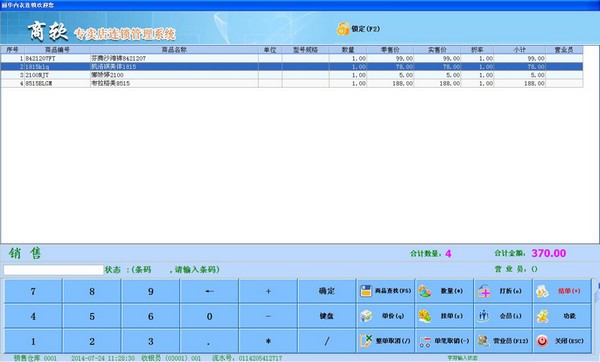Click the 挂单 hold order button

tap(444, 316)
